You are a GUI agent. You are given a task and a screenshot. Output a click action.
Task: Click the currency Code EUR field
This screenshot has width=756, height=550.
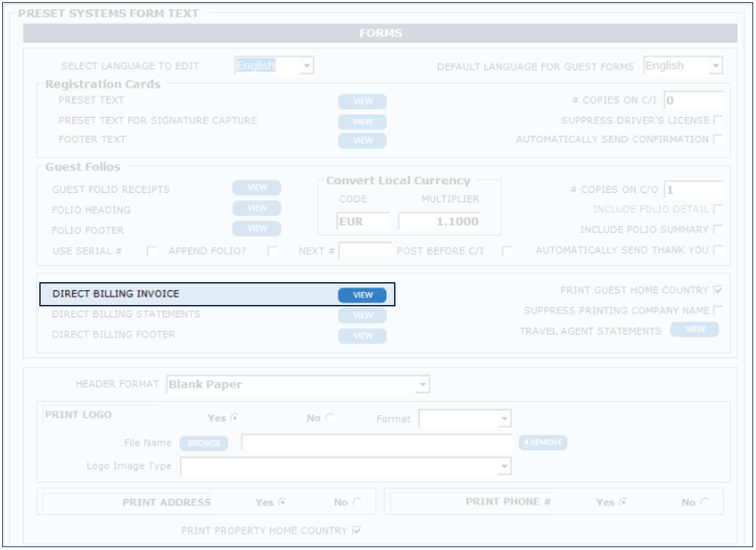(363, 221)
